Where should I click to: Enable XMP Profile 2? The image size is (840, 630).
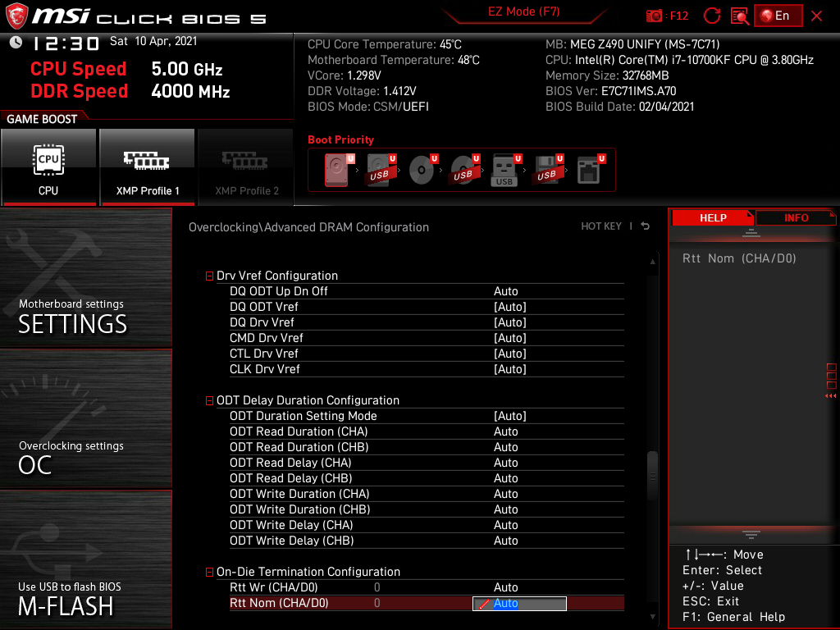coord(246,167)
